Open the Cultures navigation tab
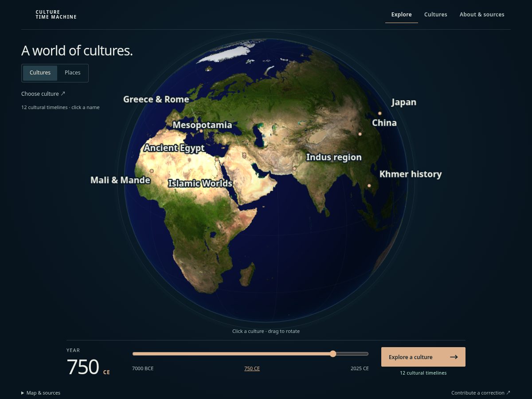This screenshot has height=399, width=532. click(x=435, y=15)
